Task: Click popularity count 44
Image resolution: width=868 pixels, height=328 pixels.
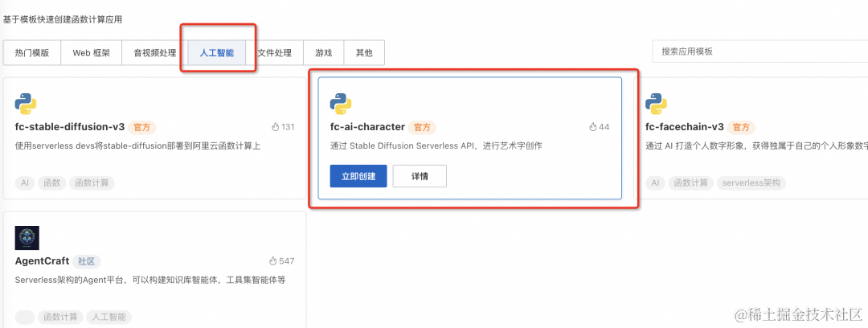Action: [604, 127]
